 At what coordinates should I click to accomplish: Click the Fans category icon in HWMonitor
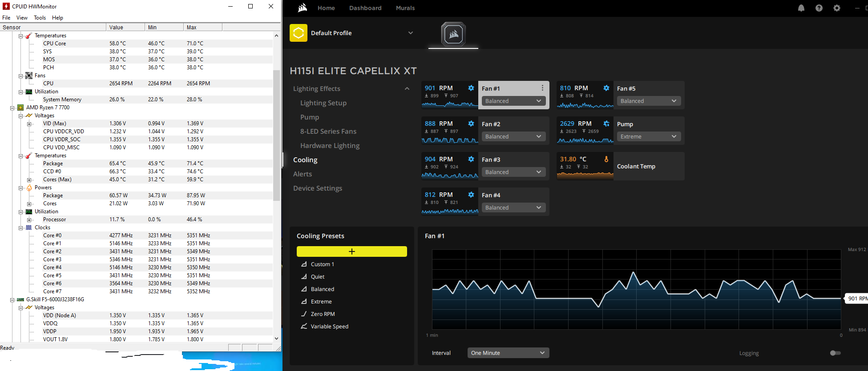pos(29,76)
